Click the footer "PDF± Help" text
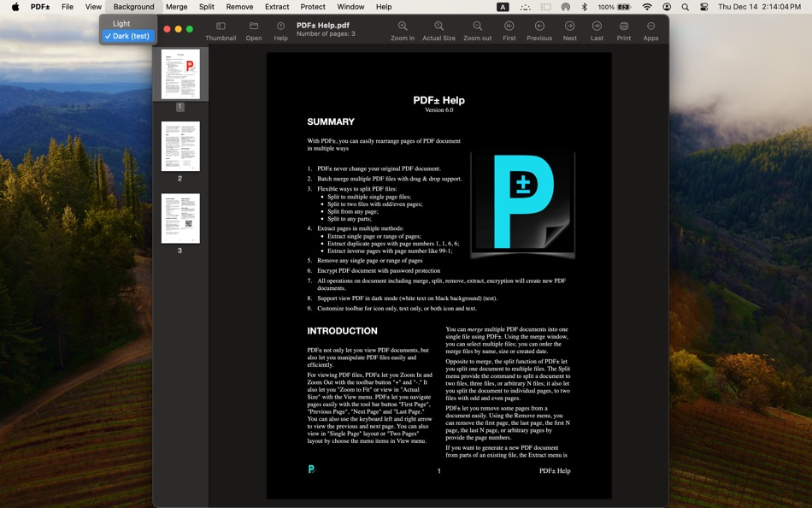 pos(555,470)
